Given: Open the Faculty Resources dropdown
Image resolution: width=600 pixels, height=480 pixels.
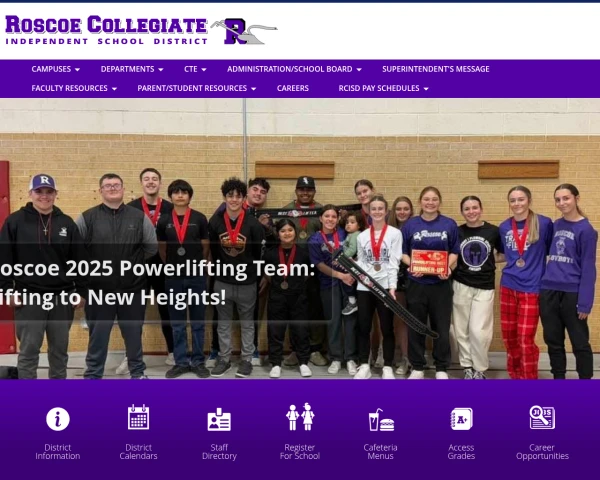Looking at the screenshot, I should pos(74,88).
